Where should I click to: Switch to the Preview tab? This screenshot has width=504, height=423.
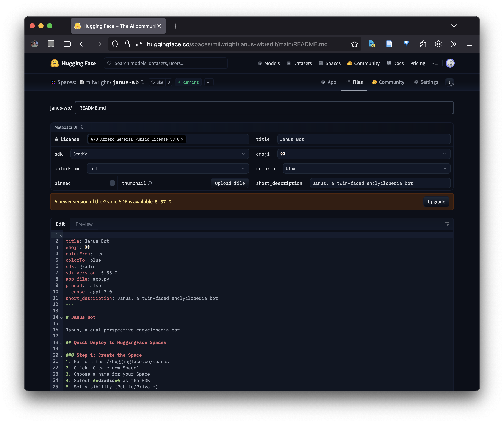click(x=84, y=224)
